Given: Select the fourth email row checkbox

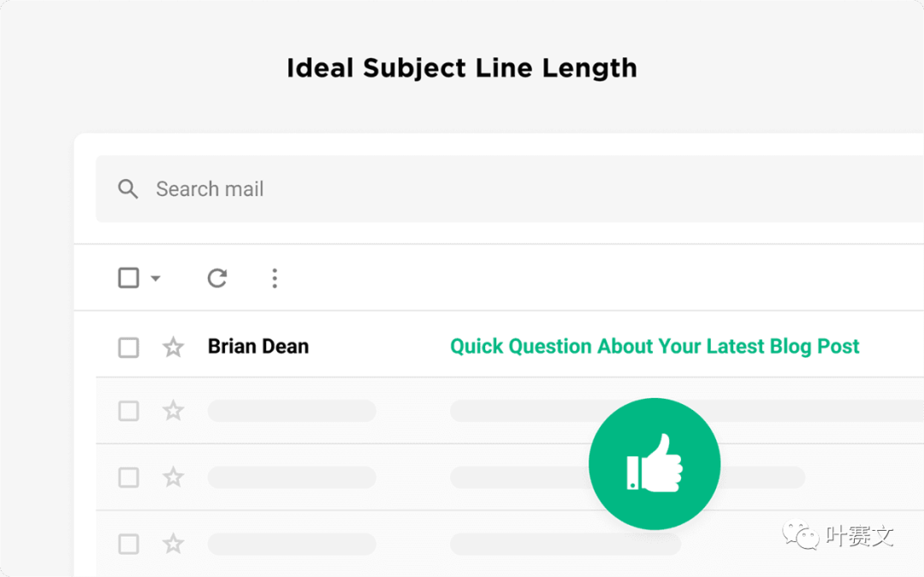Looking at the screenshot, I should coord(128,544).
